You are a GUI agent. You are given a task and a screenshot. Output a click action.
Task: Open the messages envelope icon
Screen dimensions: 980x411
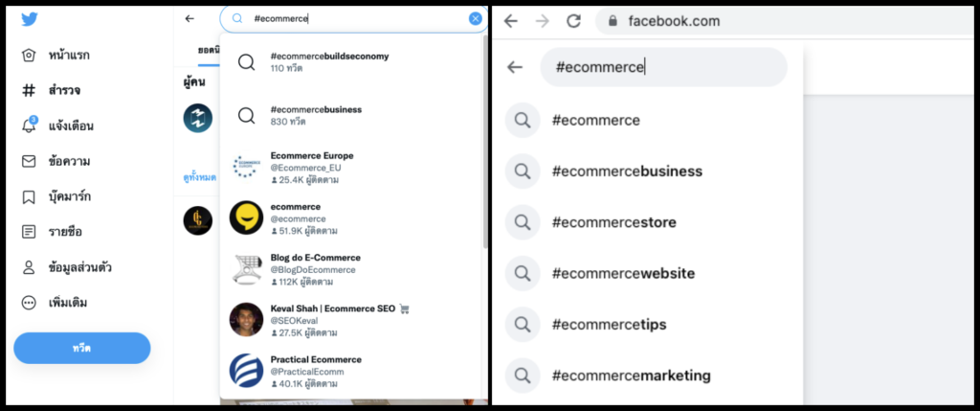(29, 161)
